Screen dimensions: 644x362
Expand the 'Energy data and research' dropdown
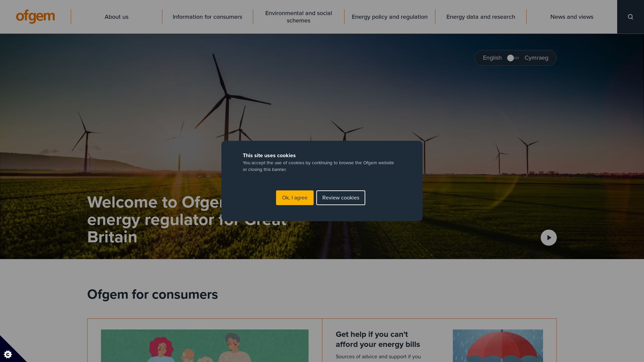[480, 17]
